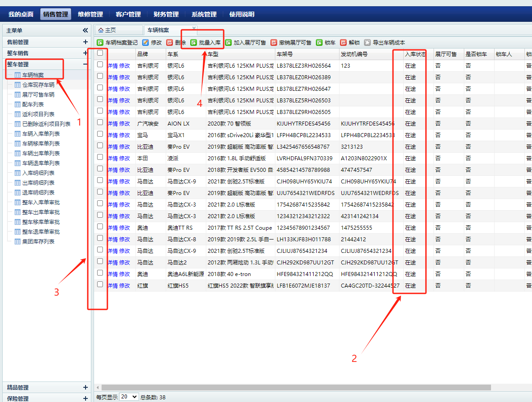The image size is (532, 402).
Task: Click 修改 link in the 本田 凌派 row
Action: (x=125, y=158)
